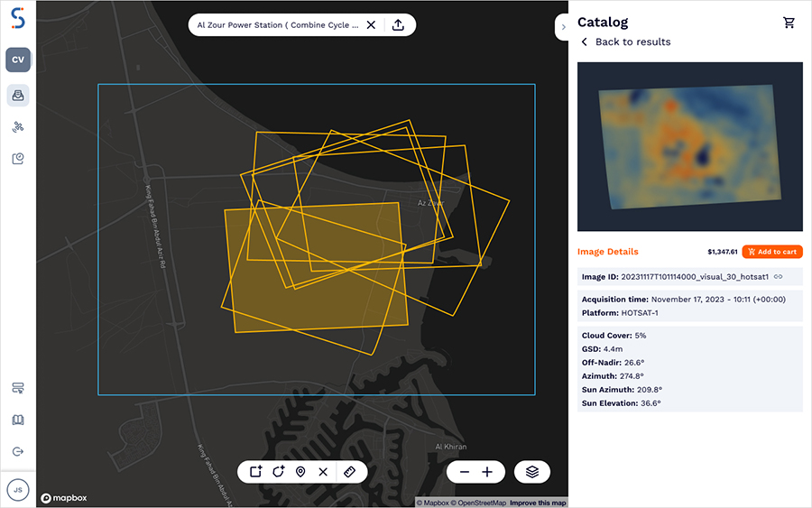Open the JS user profile avatar

coord(18,490)
